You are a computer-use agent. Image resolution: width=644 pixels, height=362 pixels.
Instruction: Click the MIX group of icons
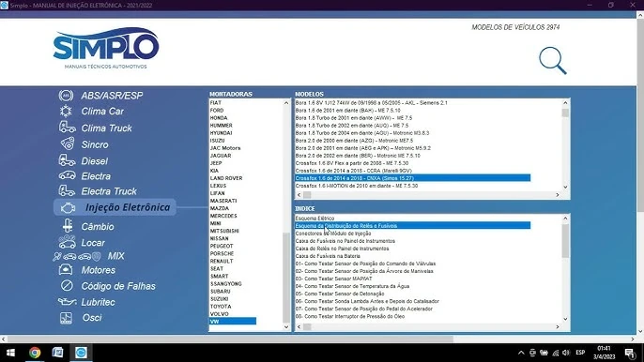pyautogui.click(x=77, y=257)
